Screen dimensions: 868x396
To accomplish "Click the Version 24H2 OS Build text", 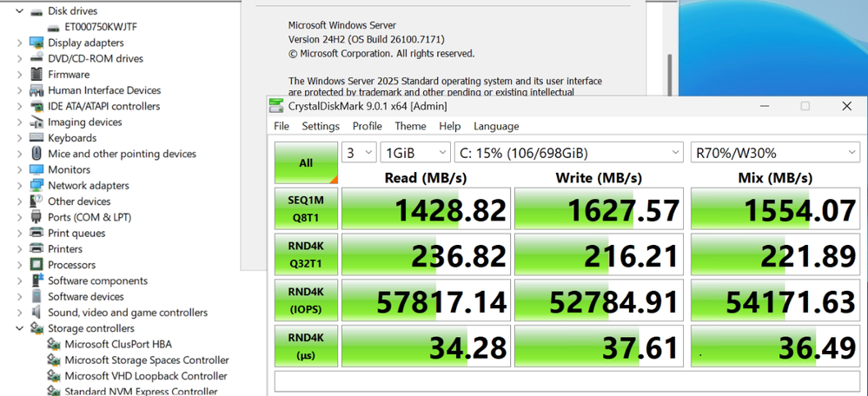I will click(367, 39).
